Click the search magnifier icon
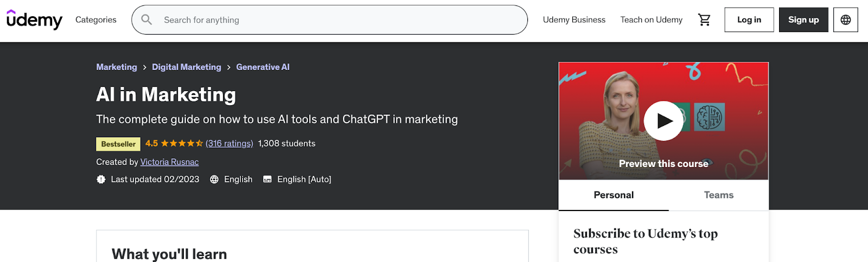 point(146,20)
